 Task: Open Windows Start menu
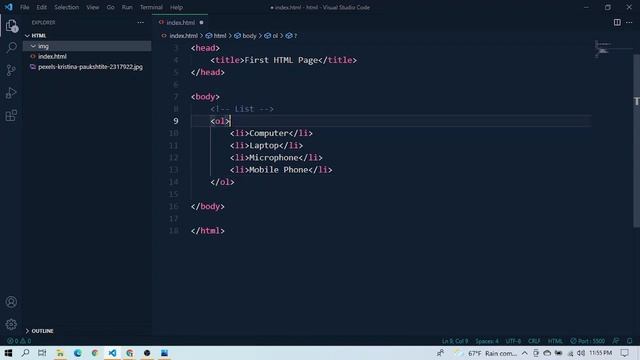tap(8, 353)
